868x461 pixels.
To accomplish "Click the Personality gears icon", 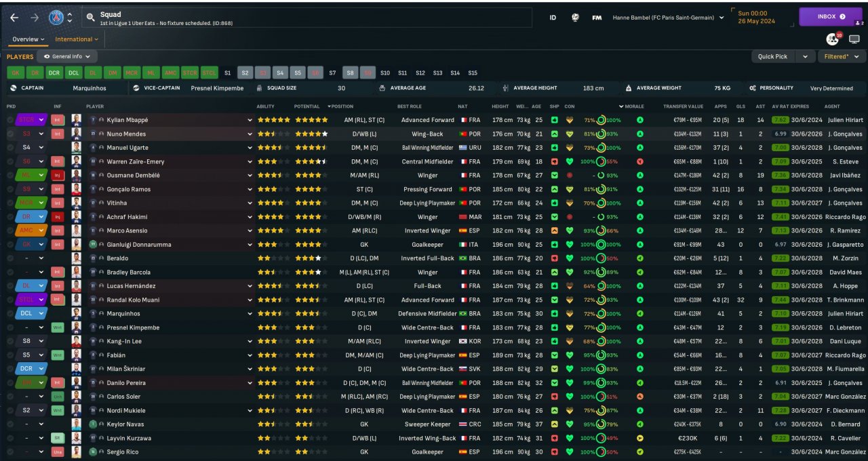I will click(x=753, y=88).
